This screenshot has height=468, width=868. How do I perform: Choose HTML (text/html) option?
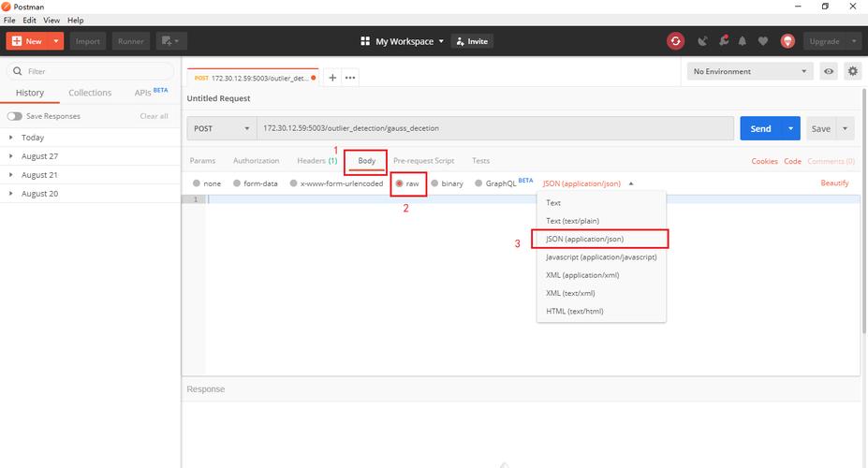pyautogui.click(x=600, y=311)
